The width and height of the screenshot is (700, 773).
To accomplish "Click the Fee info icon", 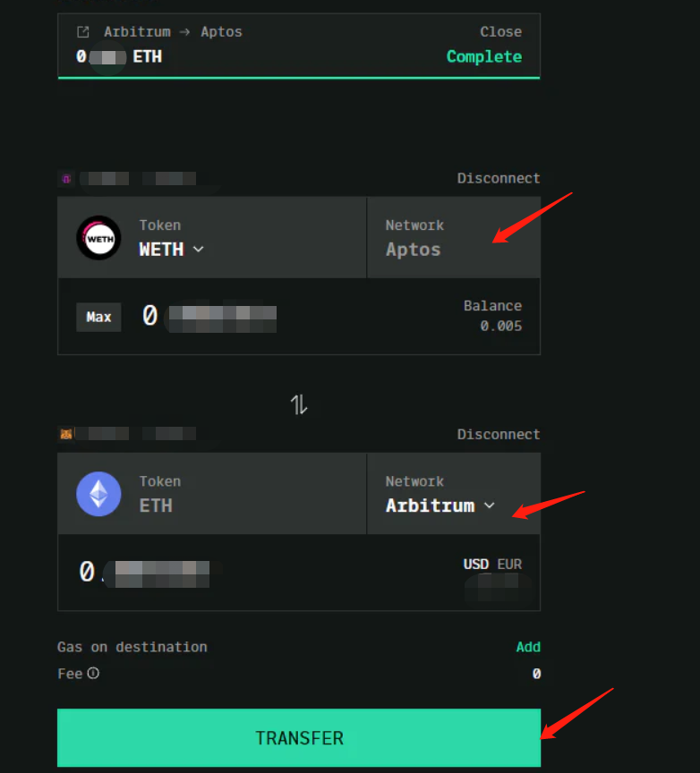I will click(93, 674).
